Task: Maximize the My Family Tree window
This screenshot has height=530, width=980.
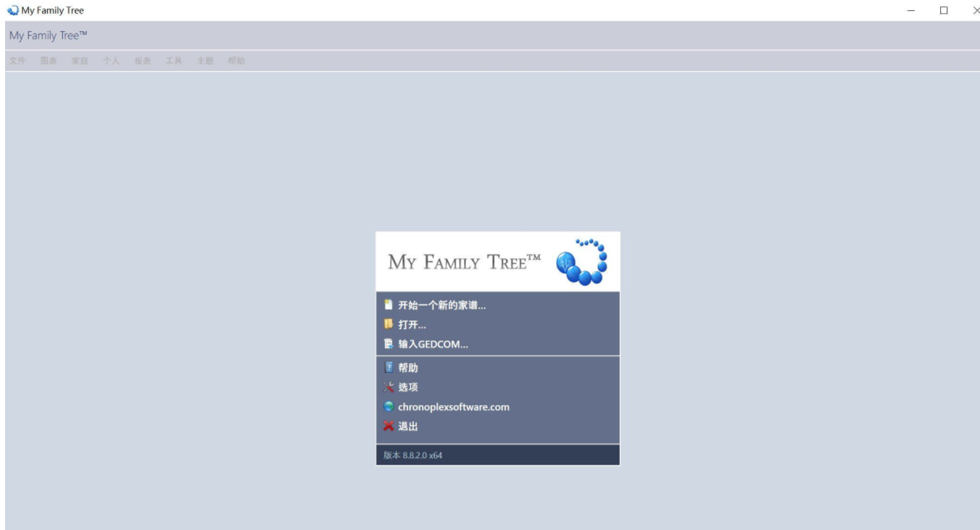Action: tap(944, 10)
